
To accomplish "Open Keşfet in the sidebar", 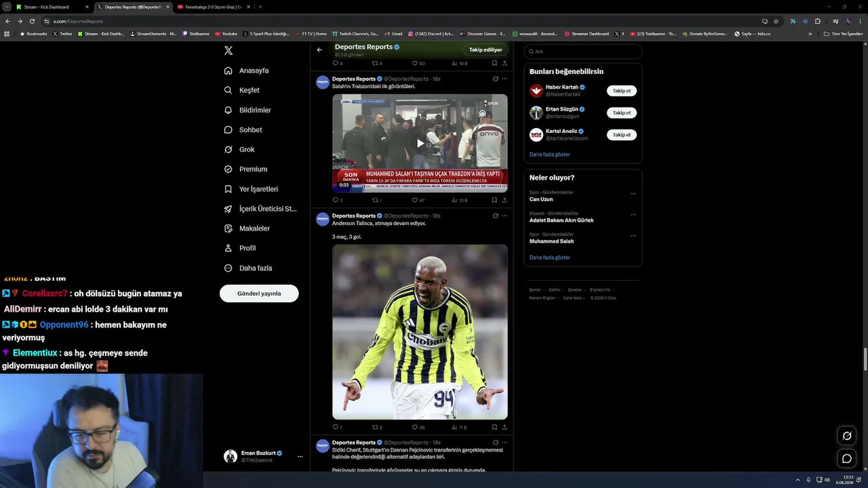I will tap(241, 90).
